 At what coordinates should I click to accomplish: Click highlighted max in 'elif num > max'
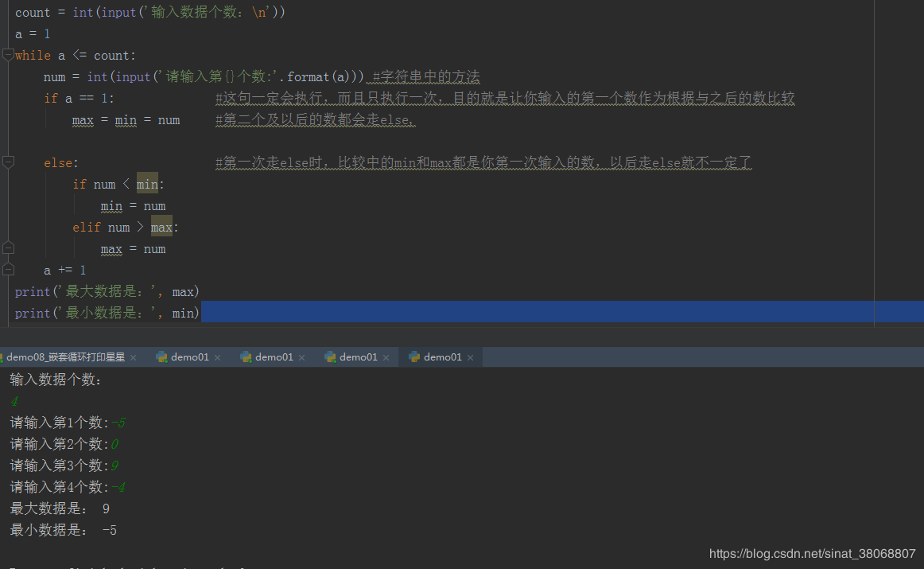(161, 227)
